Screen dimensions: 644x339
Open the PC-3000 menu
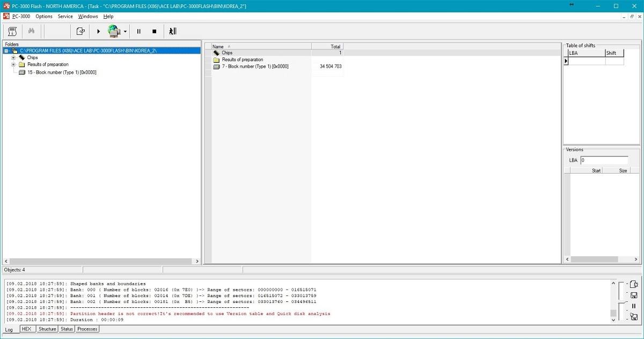coord(21,17)
